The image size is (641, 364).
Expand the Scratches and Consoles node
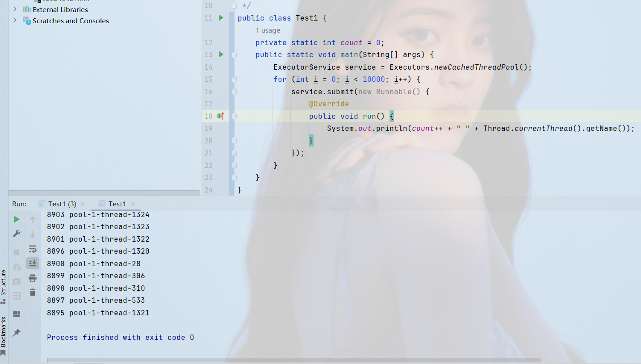(x=15, y=20)
